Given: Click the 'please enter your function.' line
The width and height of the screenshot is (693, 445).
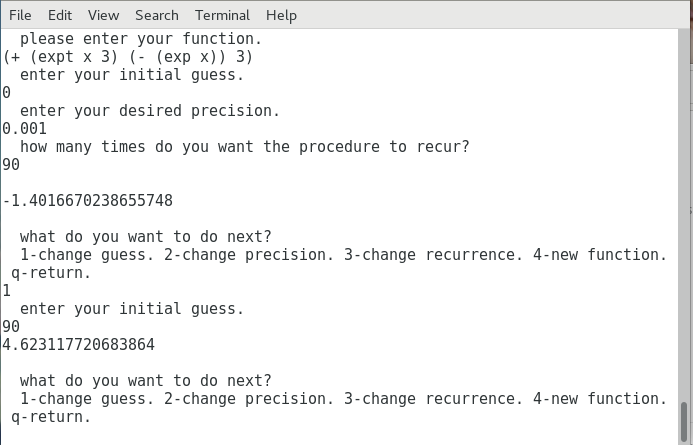Looking at the screenshot, I should coord(141,39).
